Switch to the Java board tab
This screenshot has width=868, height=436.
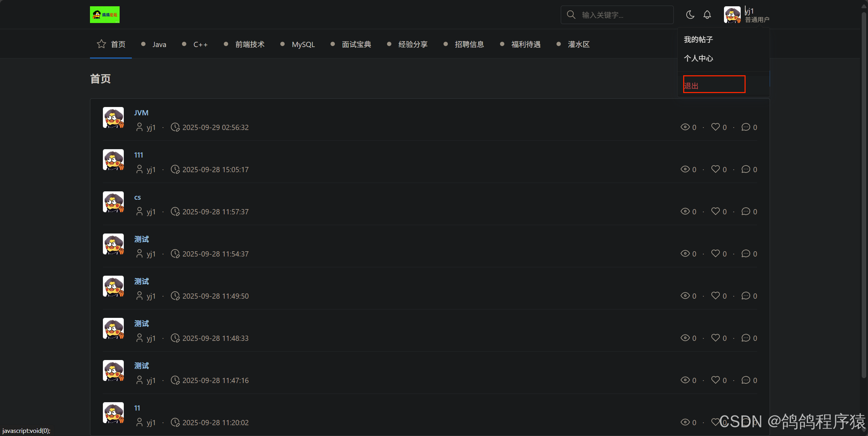click(x=159, y=44)
